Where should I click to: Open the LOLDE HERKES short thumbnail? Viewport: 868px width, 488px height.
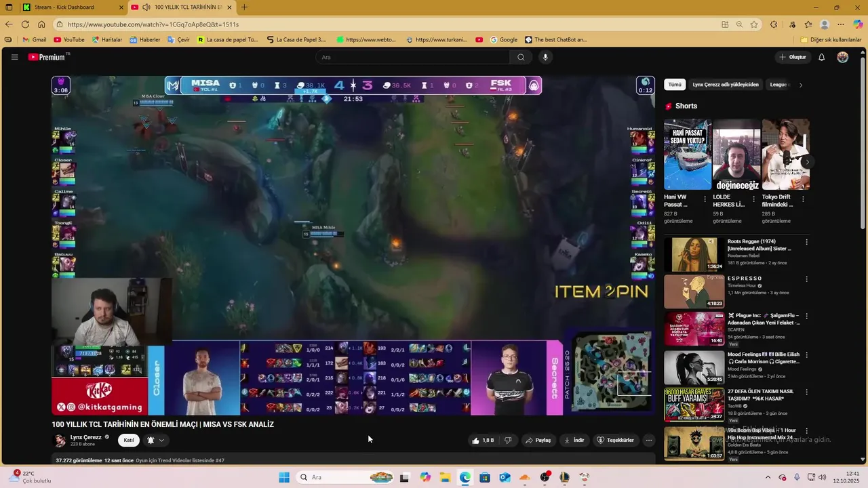[x=736, y=155]
